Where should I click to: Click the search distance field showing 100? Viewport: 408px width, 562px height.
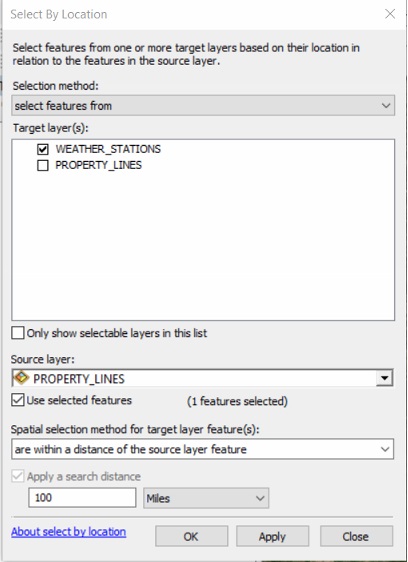click(82, 497)
